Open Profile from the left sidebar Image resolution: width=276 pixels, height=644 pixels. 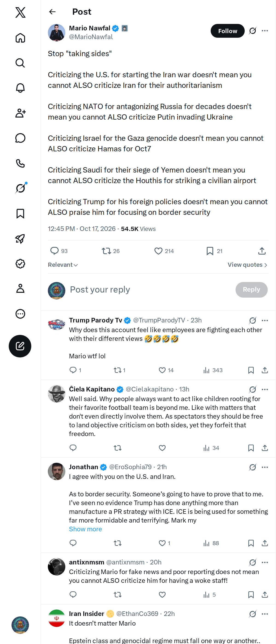click(20, 288)
